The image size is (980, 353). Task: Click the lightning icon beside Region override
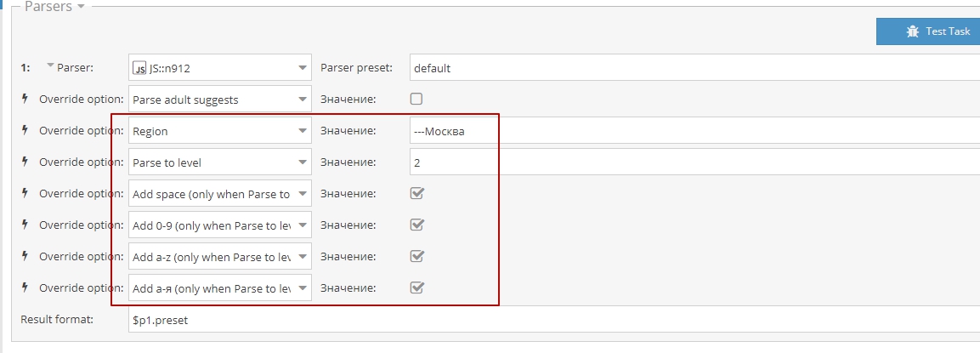(25, 131)
